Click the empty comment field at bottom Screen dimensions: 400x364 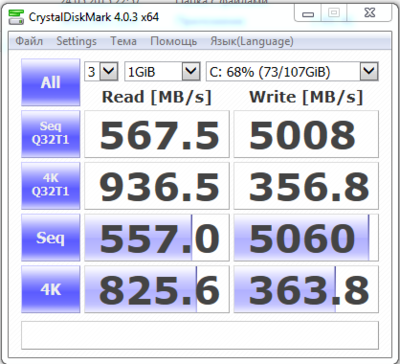click(x=200, y=335)
